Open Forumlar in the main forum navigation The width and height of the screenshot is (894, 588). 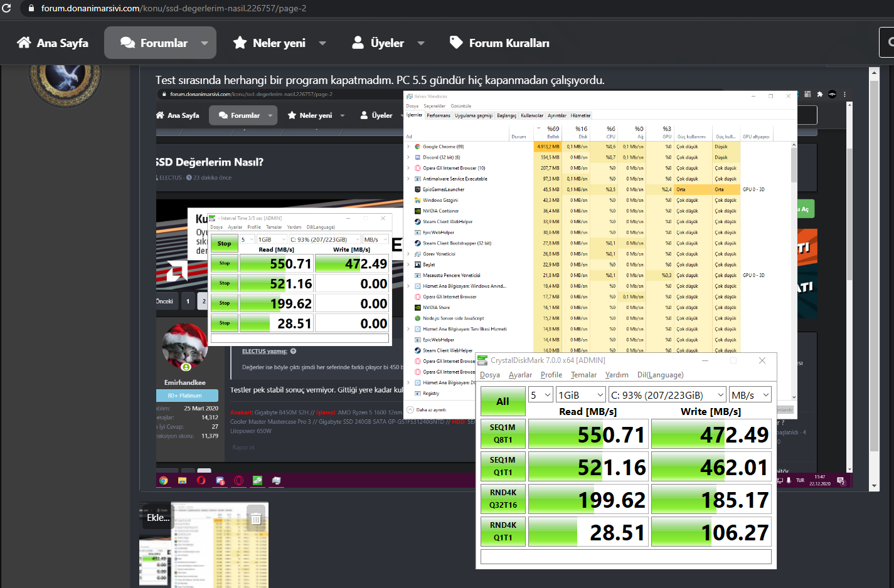[154, 43]
